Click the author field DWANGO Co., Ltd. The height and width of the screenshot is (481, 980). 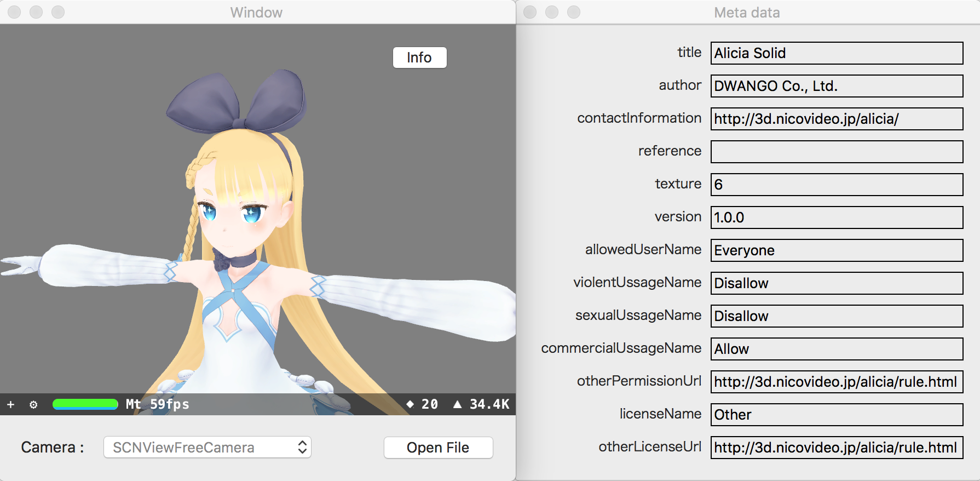point(837,86)
